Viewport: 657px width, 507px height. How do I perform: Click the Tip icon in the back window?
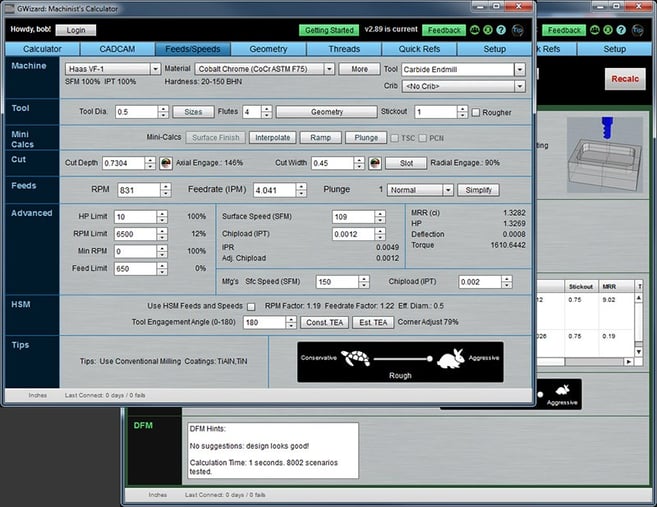point(638,30)
